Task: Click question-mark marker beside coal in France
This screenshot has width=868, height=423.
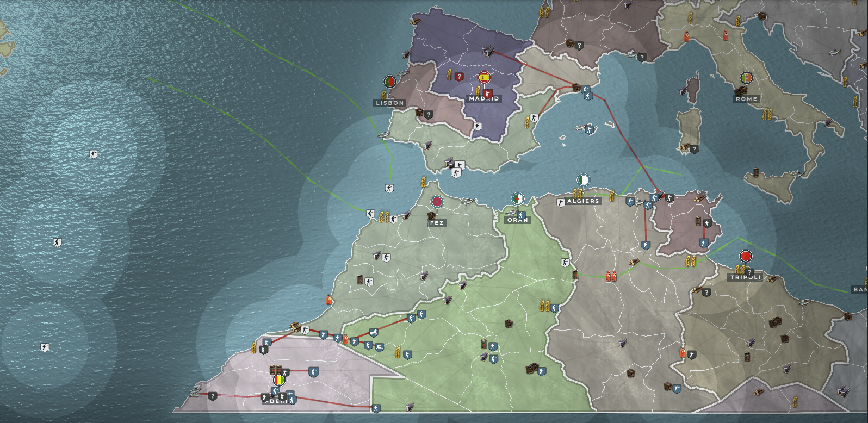Action: pyautogui.click(x=580, y=46)
